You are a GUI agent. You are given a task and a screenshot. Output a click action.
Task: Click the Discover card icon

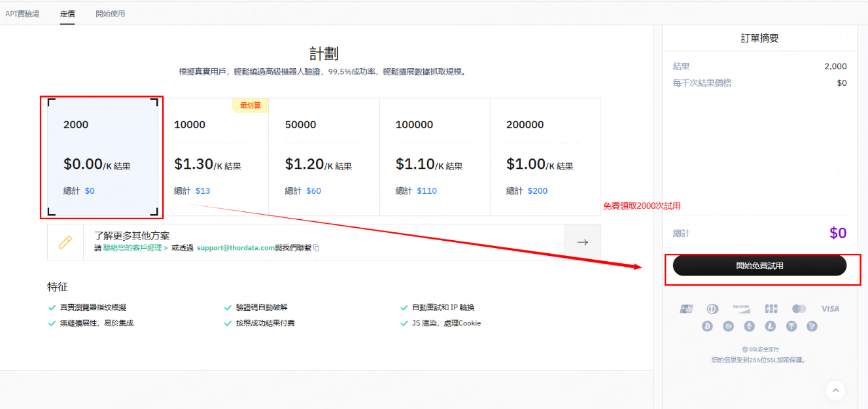click(x=740, y=309)
